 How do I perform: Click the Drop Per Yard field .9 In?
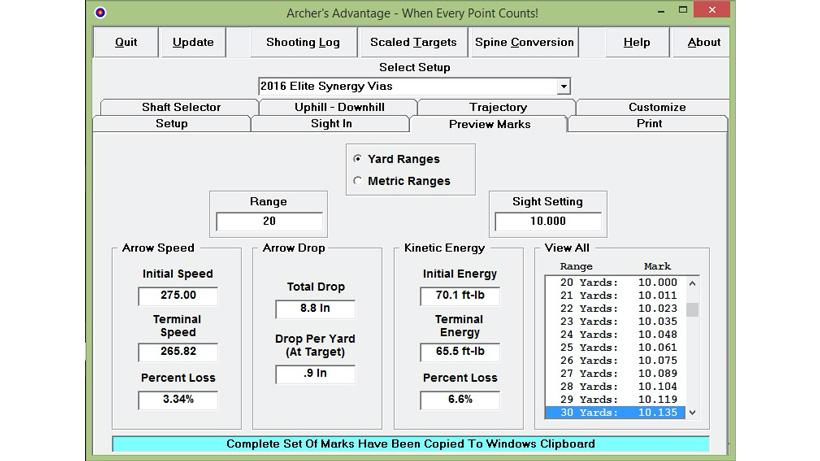(315, 373)
